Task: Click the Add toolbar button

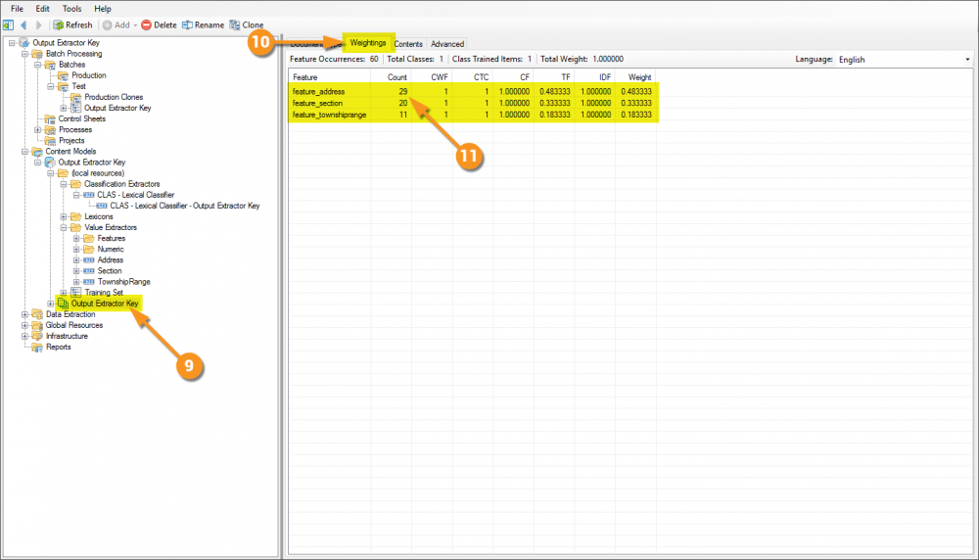Action: pyautogui.click(x=117, y=25)
